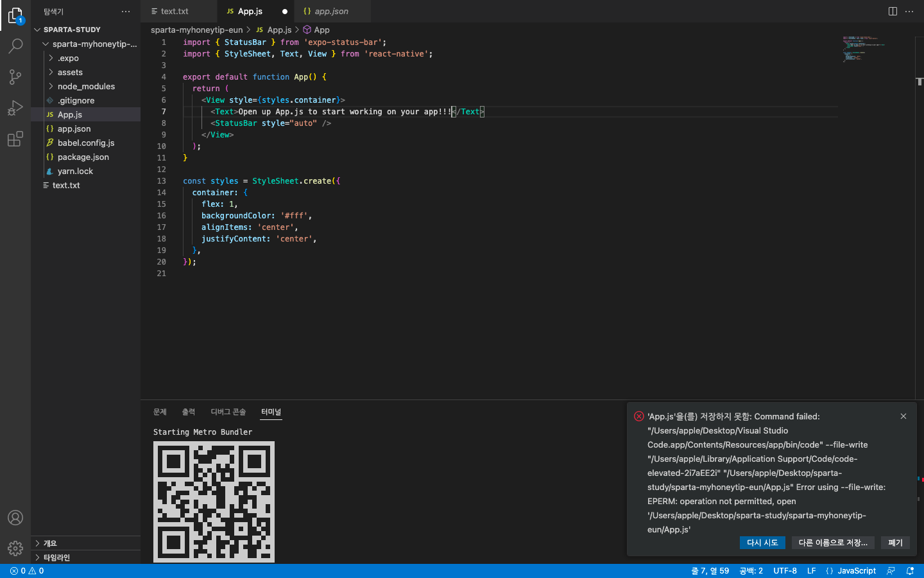
Task: Open the Source Control view icon
Action: [15, 77]
